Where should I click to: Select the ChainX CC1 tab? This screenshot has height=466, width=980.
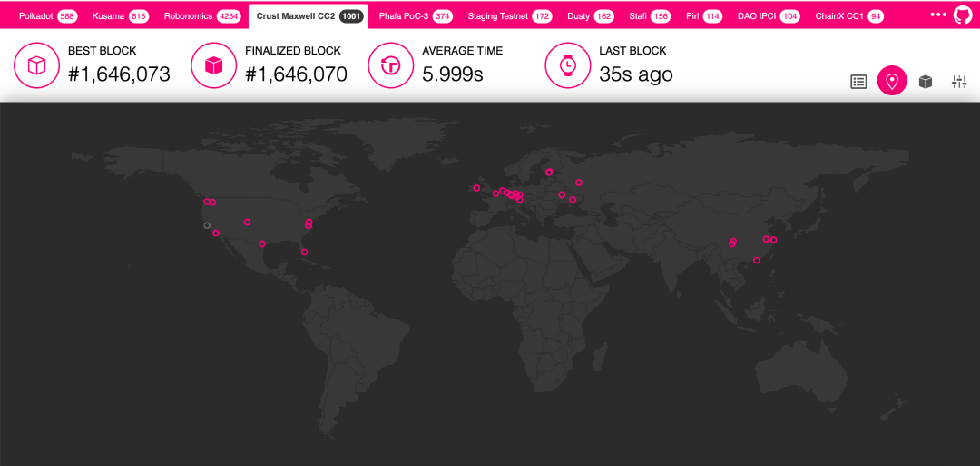[848, 16]
